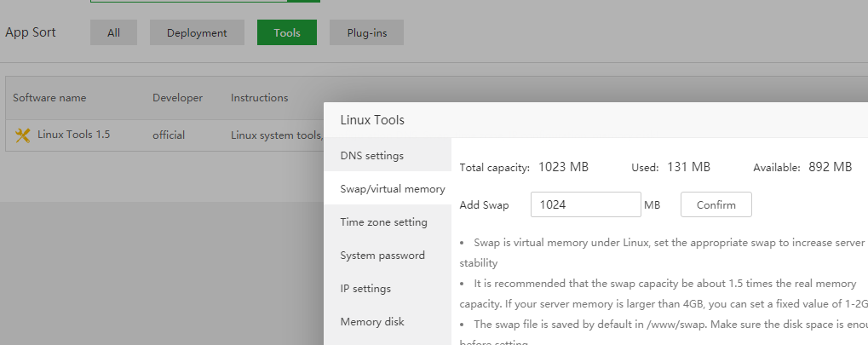Select Memory disk in the sidebar
868x345 pixels.
[x=372, y=321]
